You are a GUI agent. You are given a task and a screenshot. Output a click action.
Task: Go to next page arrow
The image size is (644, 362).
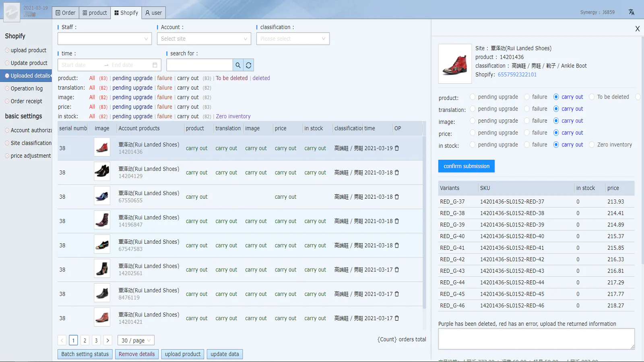click(107, 340)
